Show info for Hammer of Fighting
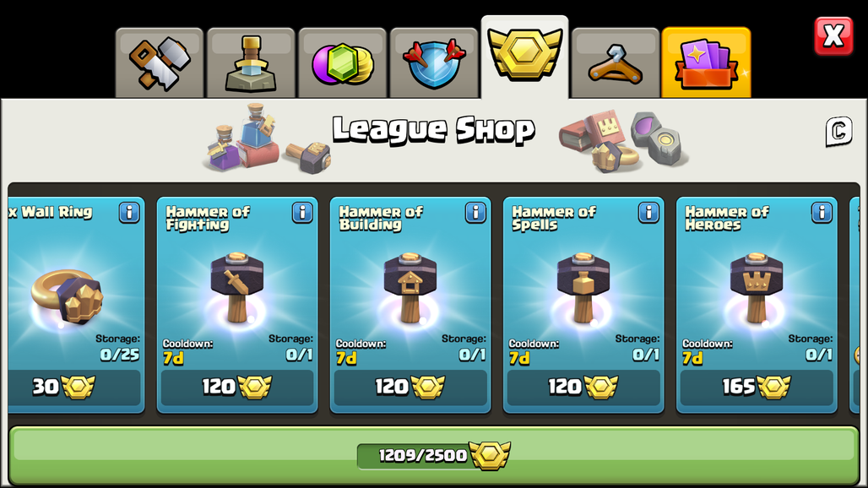 coord(302,213)
